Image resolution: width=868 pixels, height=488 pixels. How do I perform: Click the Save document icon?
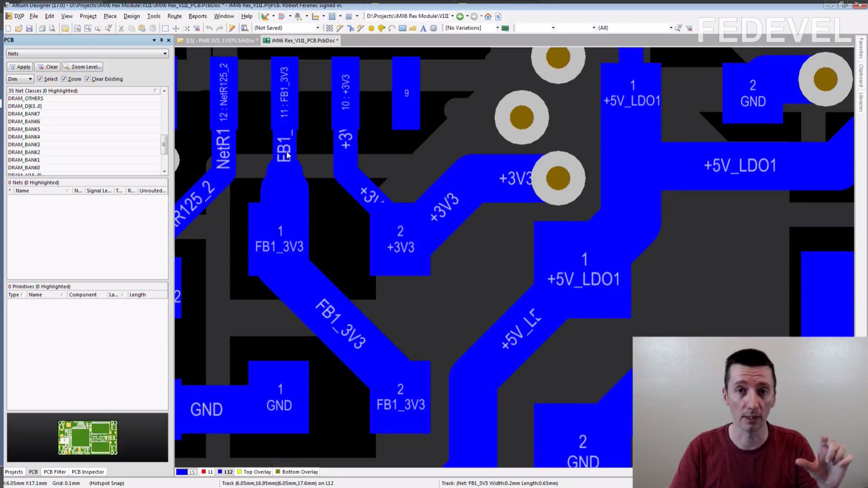pyautogui.click(x=29, y=28)
